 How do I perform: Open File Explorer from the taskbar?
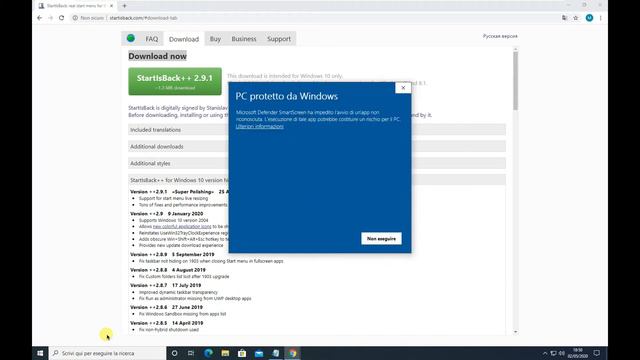point(225,353)
